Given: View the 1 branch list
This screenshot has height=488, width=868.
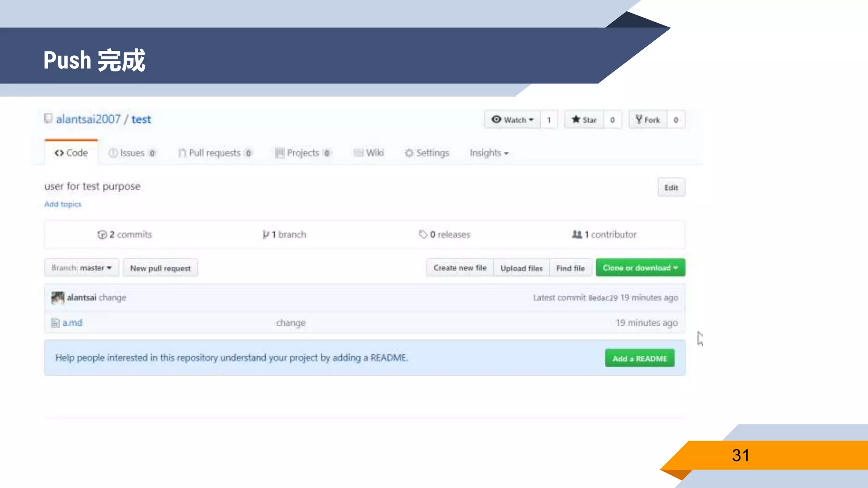Looking at the screenshot, I should (284, 234).
